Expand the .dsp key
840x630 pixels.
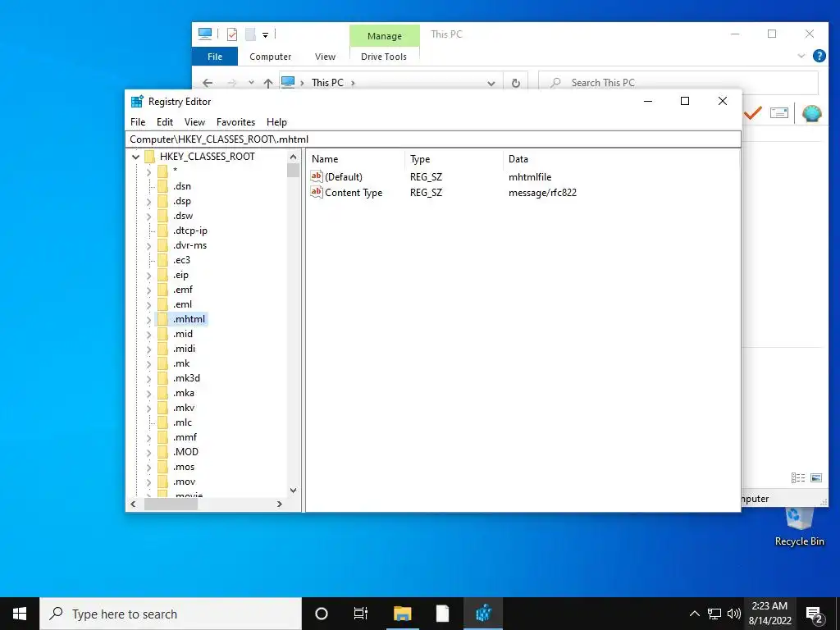tap(149, 202)
